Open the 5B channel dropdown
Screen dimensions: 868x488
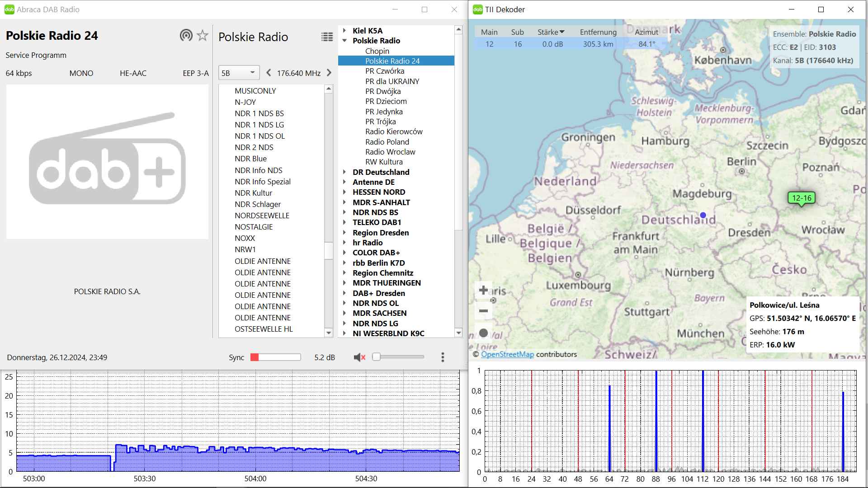click(239, 73)
